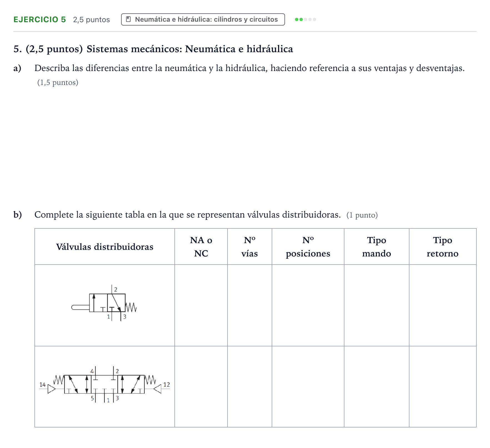Click the empty Nº vías cell for the first valve

(x=250, y=305)
